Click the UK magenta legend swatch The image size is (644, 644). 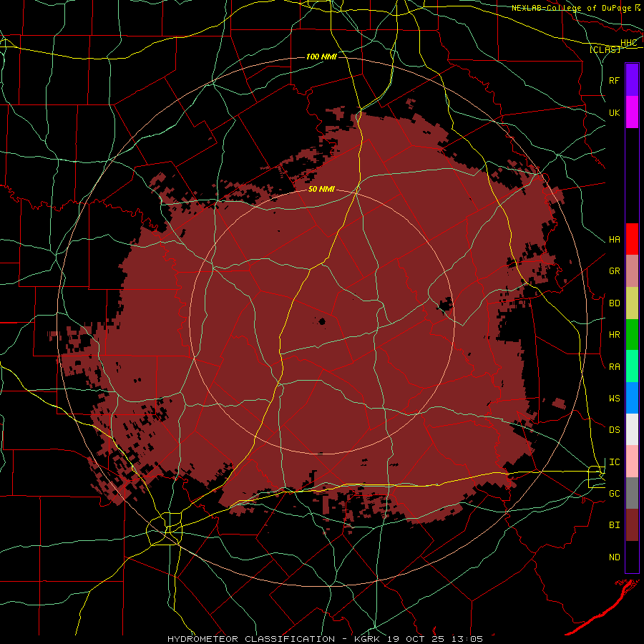[x=632, y=112]
